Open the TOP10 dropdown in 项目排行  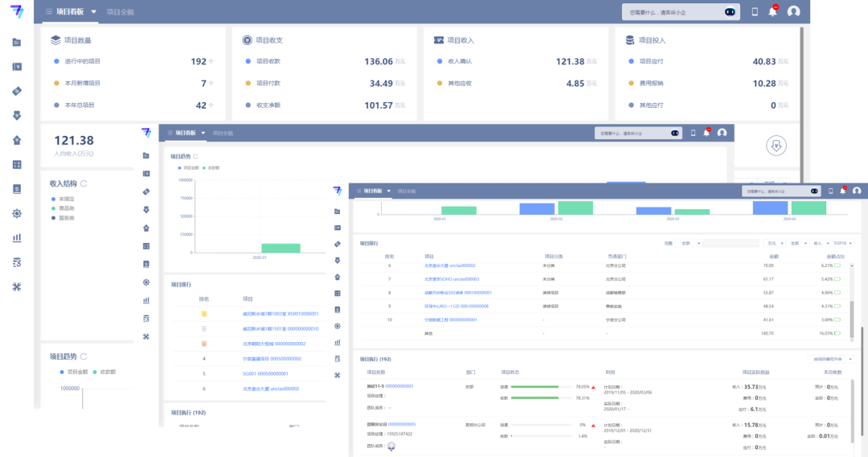point(841,243)
